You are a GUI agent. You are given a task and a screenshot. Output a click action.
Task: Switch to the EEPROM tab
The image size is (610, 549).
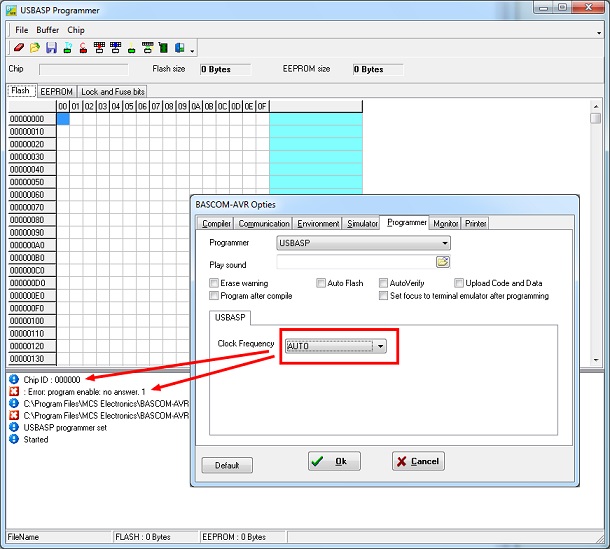click(x=57, y=92)
